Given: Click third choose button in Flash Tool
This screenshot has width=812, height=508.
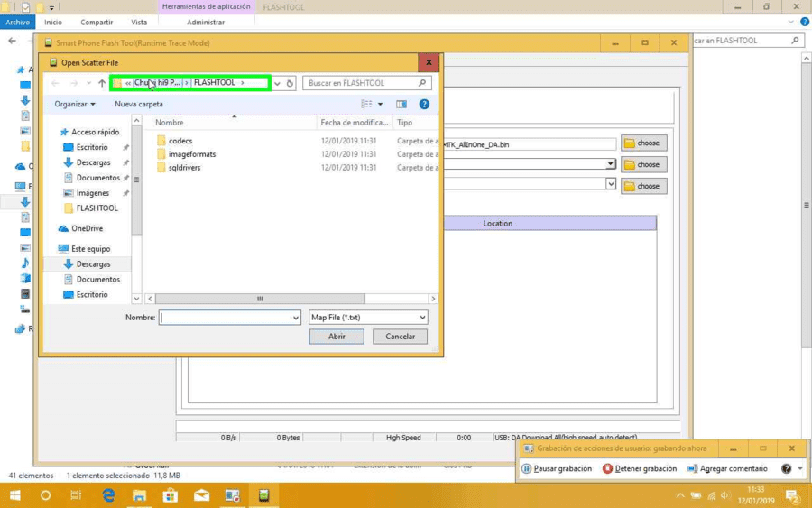Looking at the screenshot, I should coord(643,187).
